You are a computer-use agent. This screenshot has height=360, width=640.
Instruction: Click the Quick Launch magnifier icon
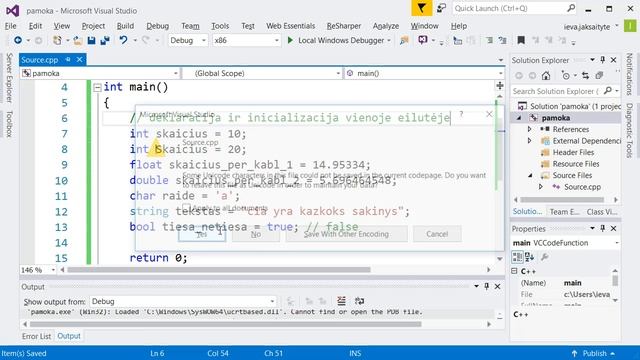pyautogui.click(x=571, y=8)
